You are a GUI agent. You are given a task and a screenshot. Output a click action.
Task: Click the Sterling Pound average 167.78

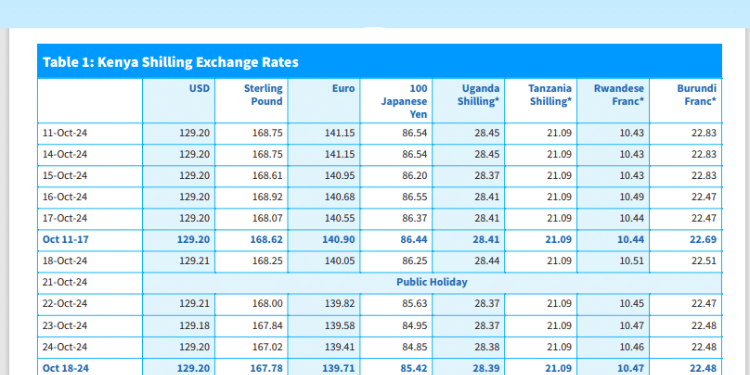(266, 368)
